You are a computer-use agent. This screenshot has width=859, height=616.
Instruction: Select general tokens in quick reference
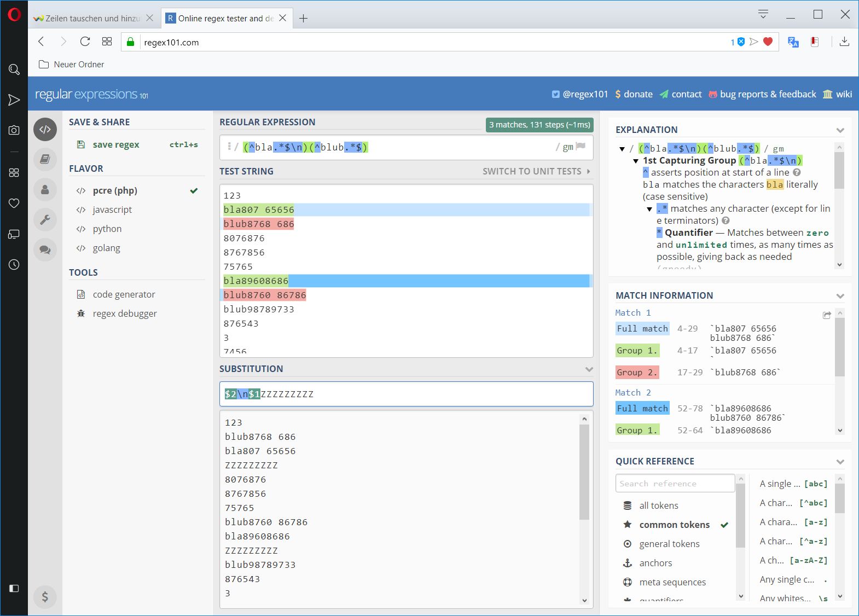click(x=669, y=544)
